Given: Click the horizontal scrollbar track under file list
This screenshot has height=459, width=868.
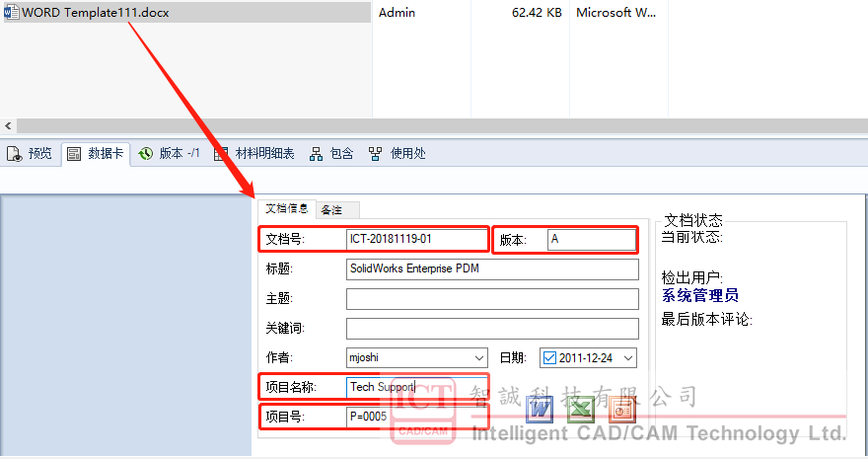Looking at the screenshot, I should [x=442, y=125].
